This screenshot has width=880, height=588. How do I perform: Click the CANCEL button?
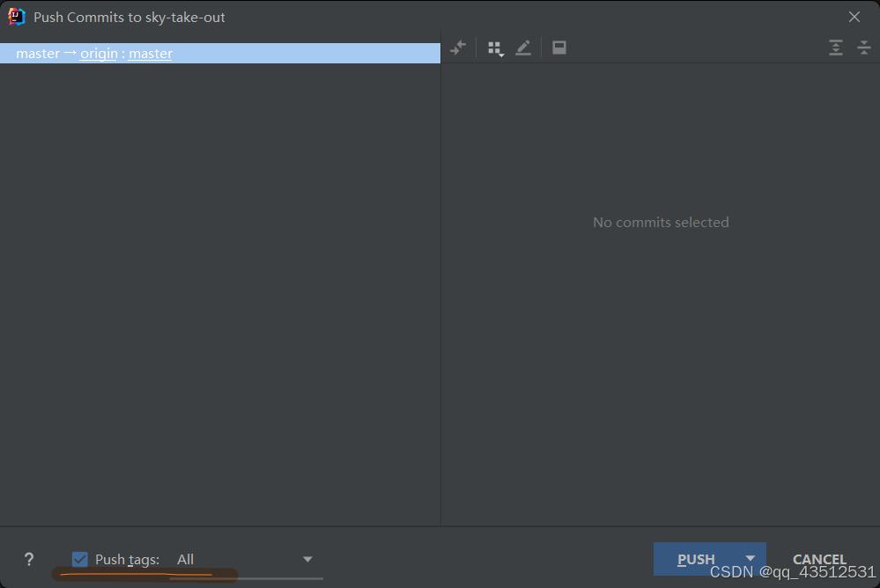pyautogui.click(x=819, y=559)
